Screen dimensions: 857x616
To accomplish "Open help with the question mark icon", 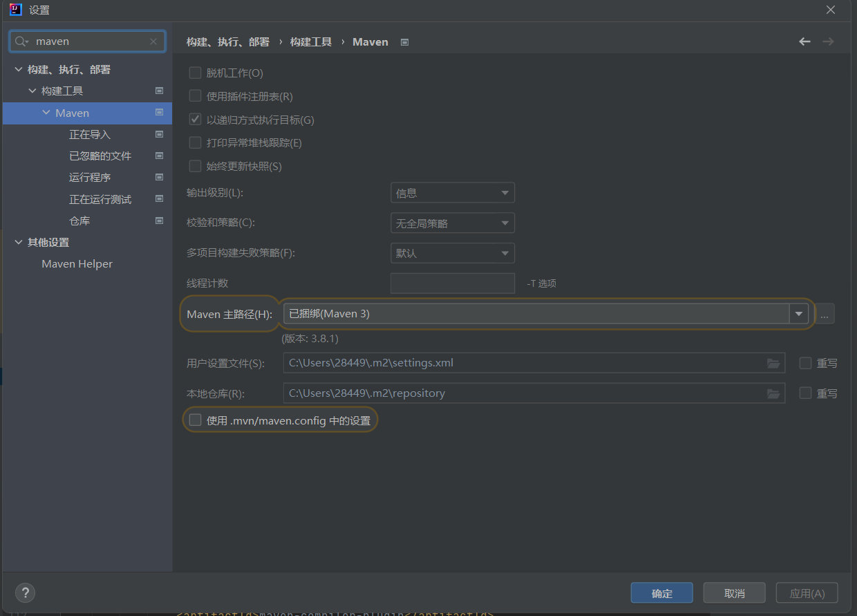I will coord(25,592).
